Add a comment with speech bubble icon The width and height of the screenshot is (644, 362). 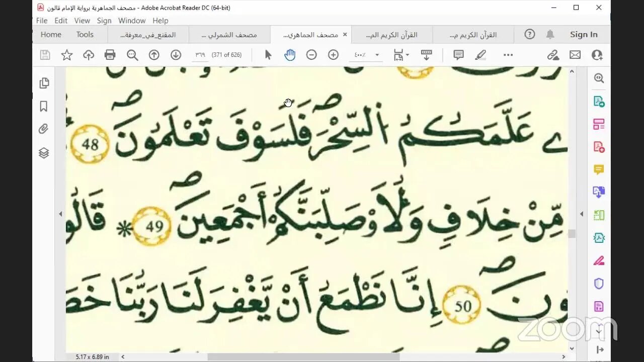point(458,55)
